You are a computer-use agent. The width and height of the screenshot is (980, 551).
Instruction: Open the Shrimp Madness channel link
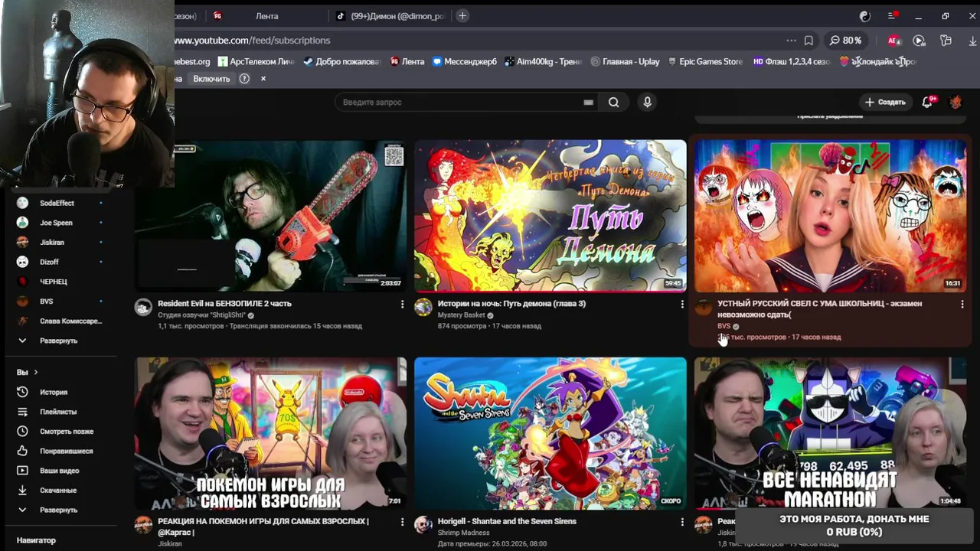(463, 533)
